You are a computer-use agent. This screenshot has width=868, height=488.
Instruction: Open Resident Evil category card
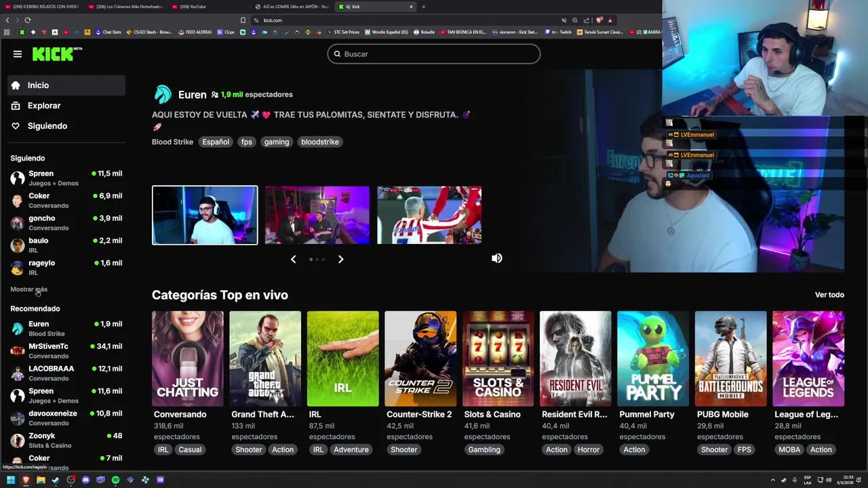[x=575, y=359]
